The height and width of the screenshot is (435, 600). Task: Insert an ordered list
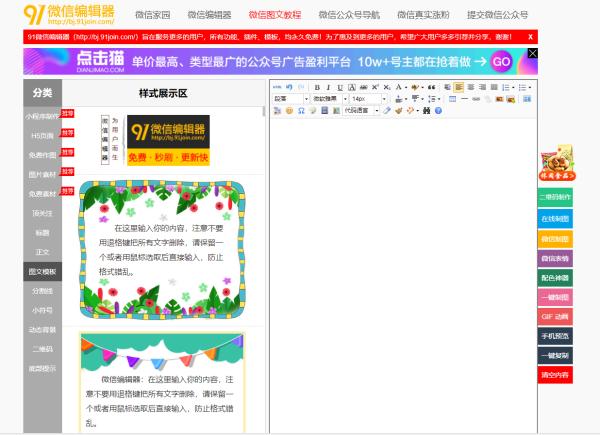click(x=506, y=87)
